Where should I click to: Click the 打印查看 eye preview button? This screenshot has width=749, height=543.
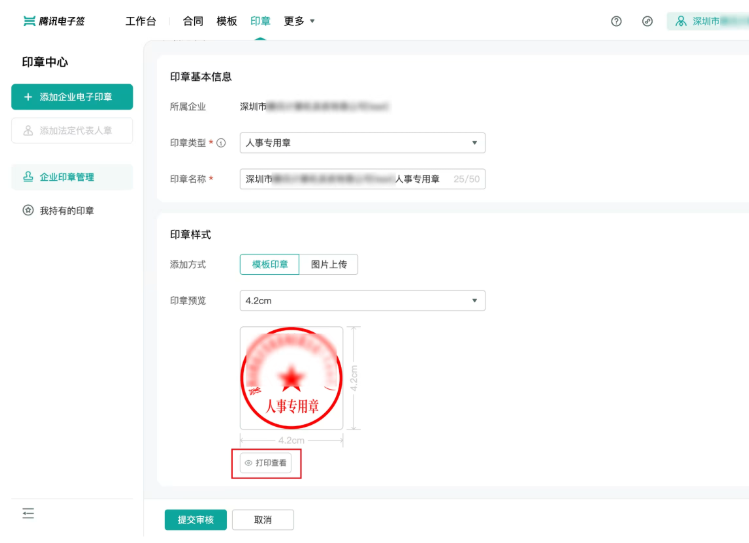[x=266, y=463]
